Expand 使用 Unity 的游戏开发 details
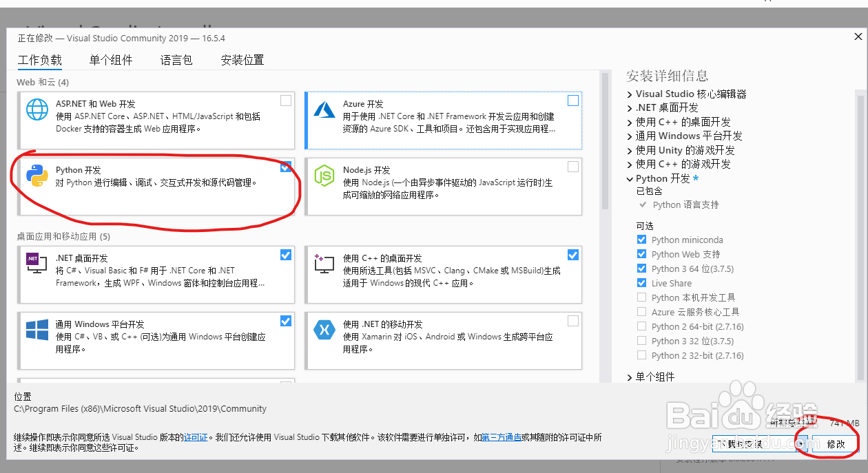This screenshot has width=868, height=473. tap(630, 150)
